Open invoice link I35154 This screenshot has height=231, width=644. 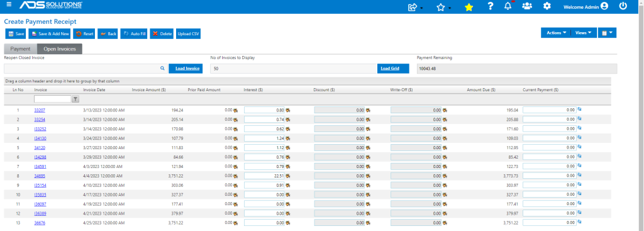pyautogui.click(x=40, y=186)
